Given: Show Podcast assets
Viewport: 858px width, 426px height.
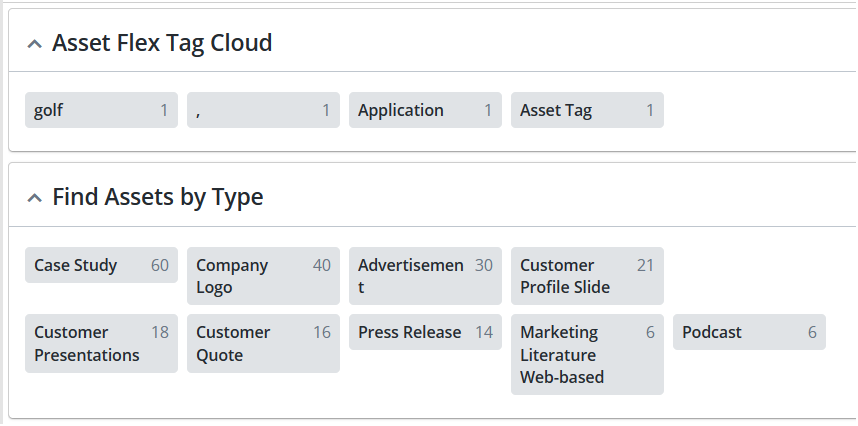Looking at the screenshot, I should point(749,332).
